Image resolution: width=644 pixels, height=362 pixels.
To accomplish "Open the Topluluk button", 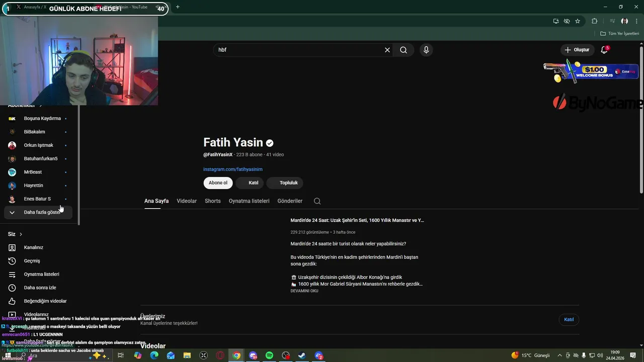I will pyautogui.click(x=285, y=183).
